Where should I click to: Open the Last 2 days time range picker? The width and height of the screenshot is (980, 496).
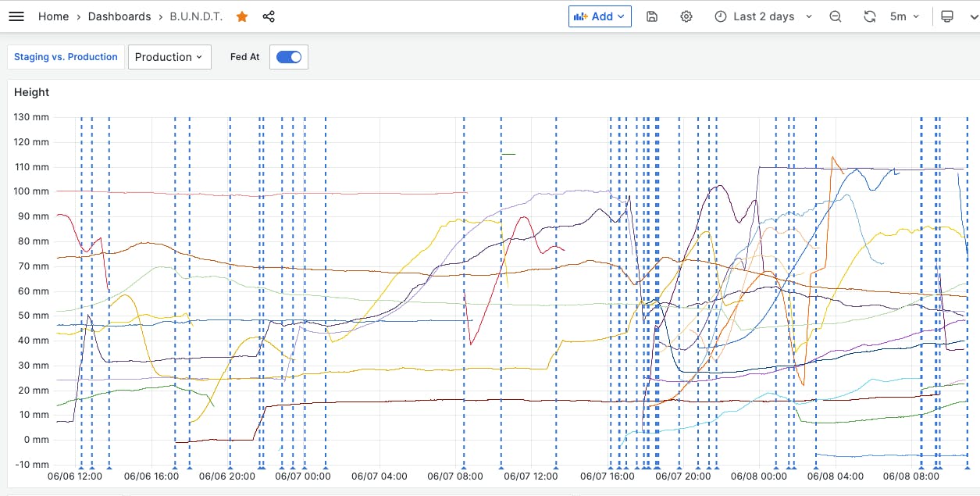(764, 16)
